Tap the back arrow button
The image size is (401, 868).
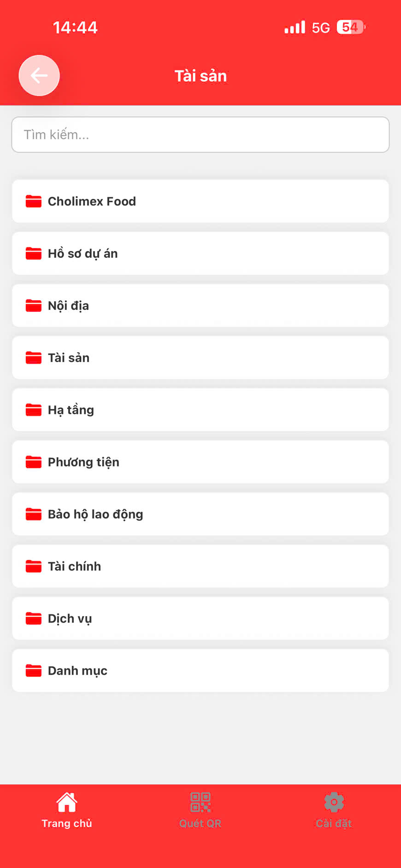click(x=39, y=76)
